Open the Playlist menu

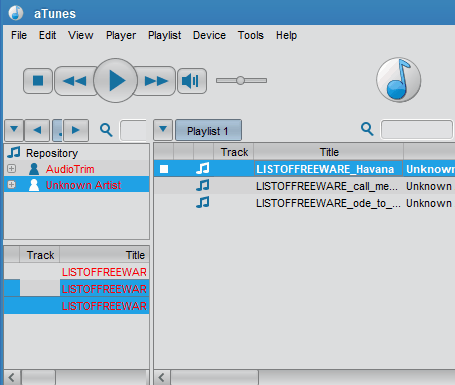pos(164,35)
